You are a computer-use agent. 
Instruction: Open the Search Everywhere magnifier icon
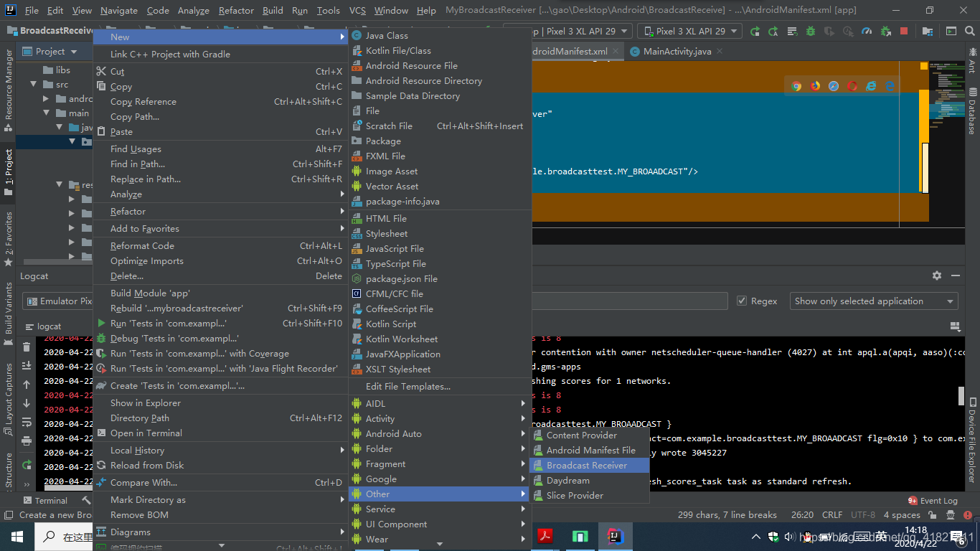pyautogui.click(x=970, y=31)
